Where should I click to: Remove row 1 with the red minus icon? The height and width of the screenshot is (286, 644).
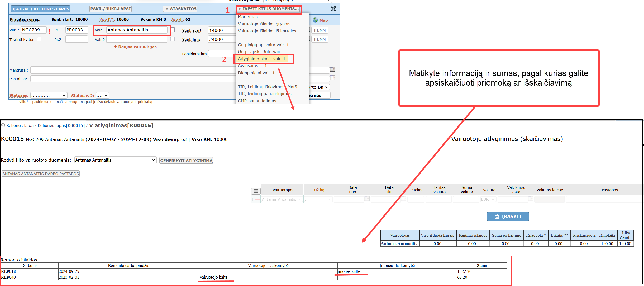tap(257, 199)
